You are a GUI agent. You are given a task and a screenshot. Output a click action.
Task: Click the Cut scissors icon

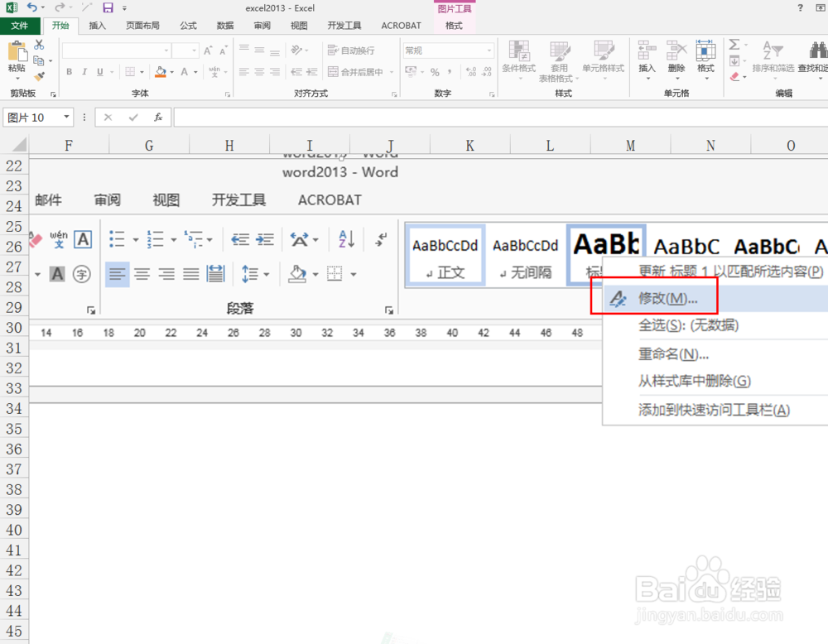[x=39, y=45]
